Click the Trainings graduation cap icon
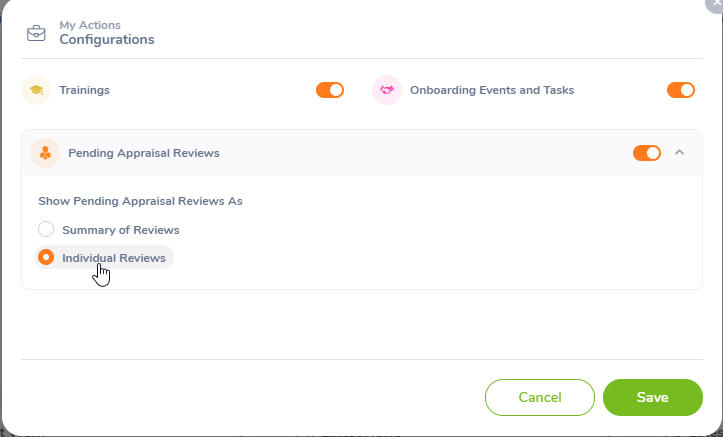This screenshot has width=723, height=437. point(36,90)
